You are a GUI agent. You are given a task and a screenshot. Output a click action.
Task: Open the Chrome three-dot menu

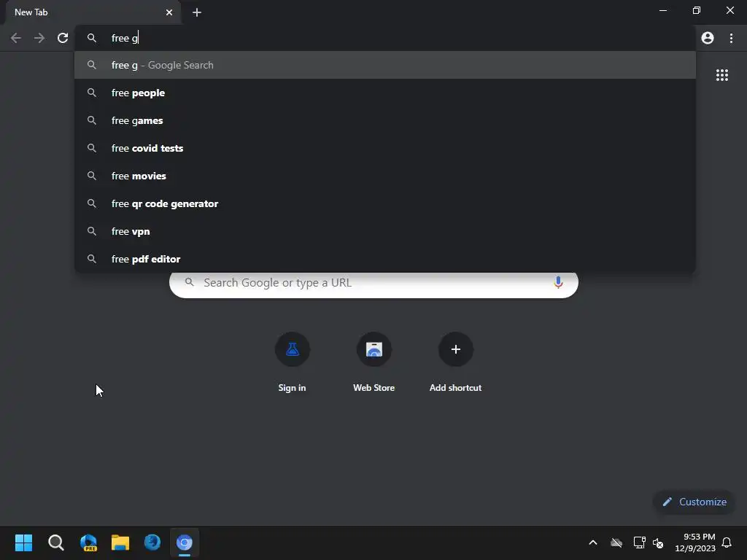click(731, 38)
